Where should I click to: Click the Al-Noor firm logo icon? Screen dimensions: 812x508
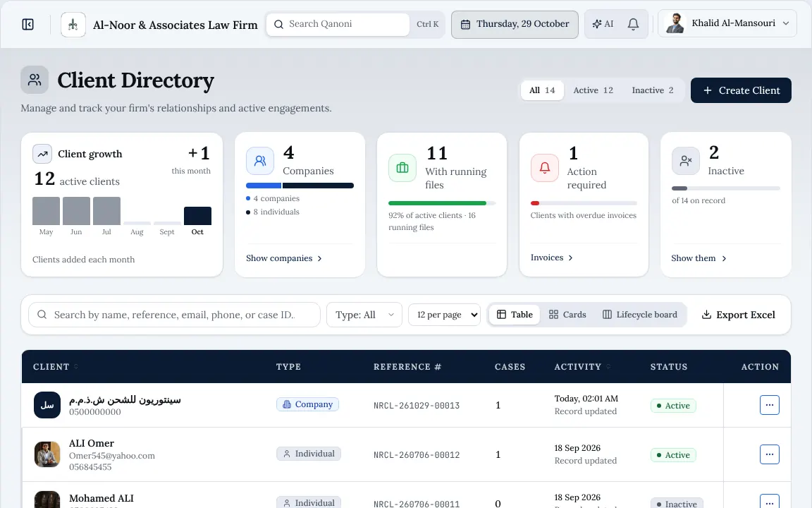[73, 25]
